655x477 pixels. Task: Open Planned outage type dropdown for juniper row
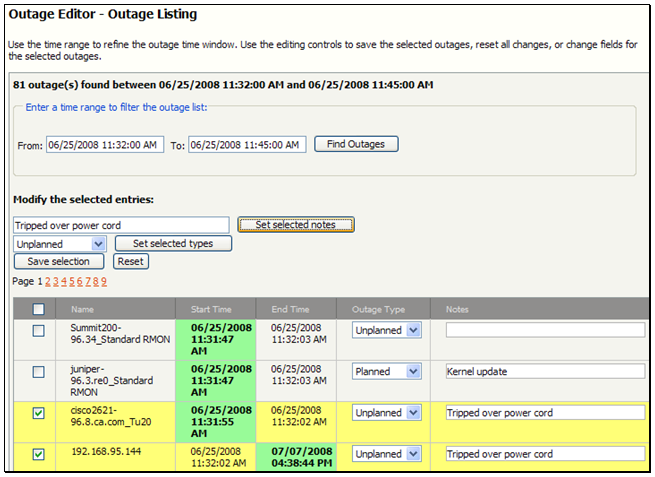tap(386, 371)
